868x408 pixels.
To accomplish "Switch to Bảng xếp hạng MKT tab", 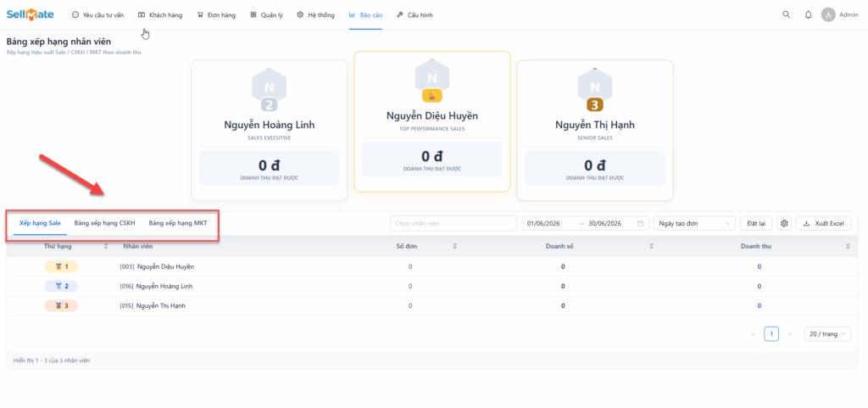I will coord(178,224).
